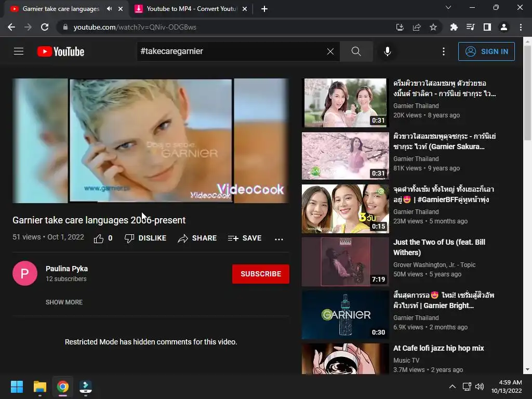Open the Chrome taskbar icon
Viewport: 532px width, 399px height.
62,387
